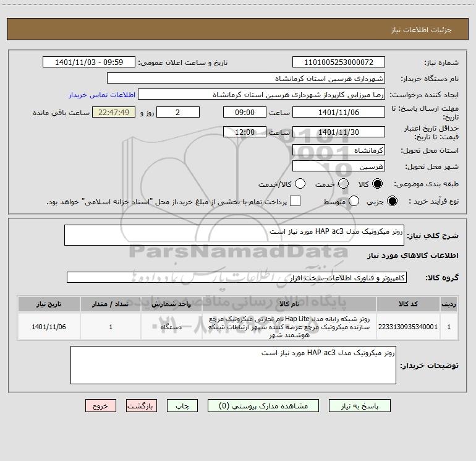Viewport: 476px width, 461px height.
Task: Click the announcement date field 1401/11/03 - 09:59
Action: (89, 62)
